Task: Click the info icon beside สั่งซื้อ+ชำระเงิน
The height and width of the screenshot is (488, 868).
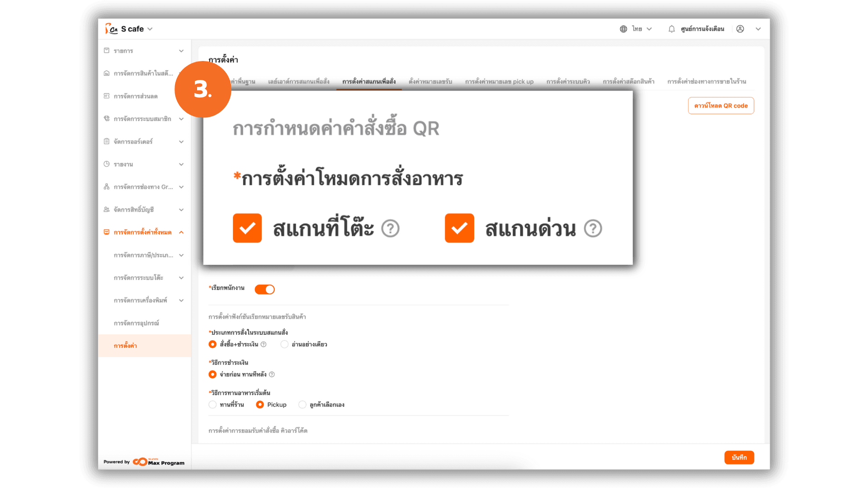Action: (264, 344)
